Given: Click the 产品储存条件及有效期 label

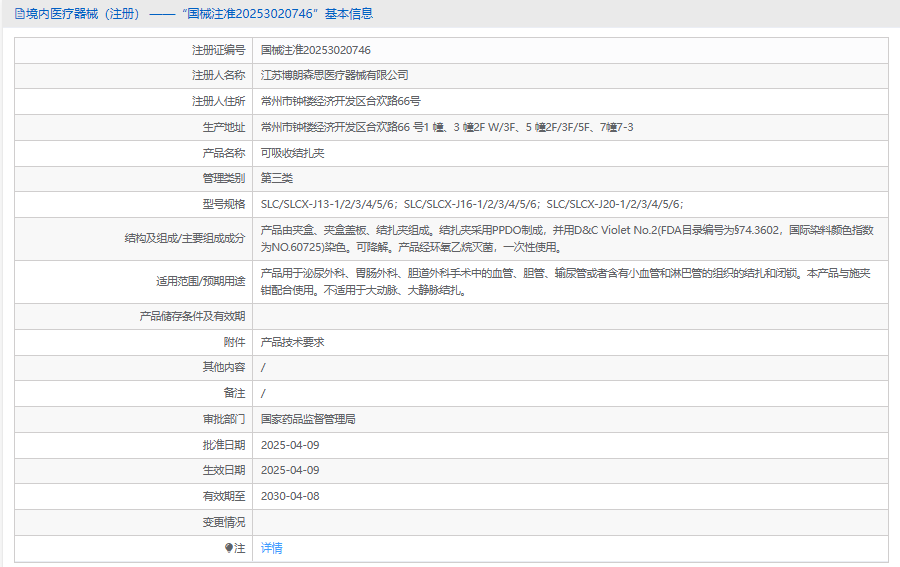Looking at the screenshot, I should point(192,316).
